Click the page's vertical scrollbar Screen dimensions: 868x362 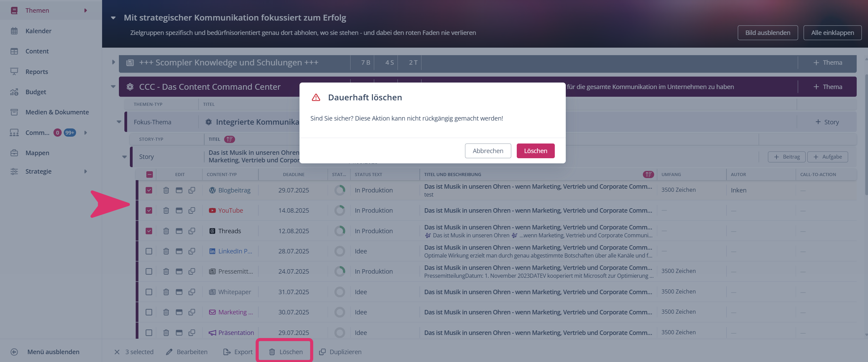coord(866,137)
